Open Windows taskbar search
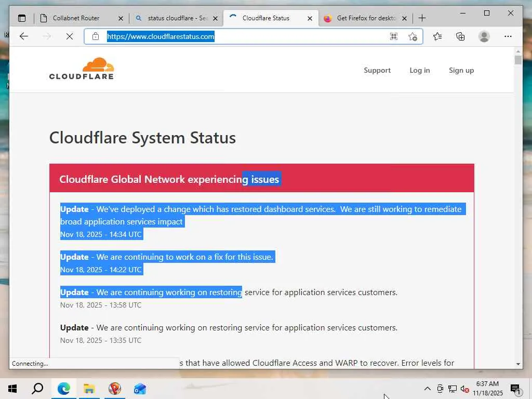 (37, 389)
